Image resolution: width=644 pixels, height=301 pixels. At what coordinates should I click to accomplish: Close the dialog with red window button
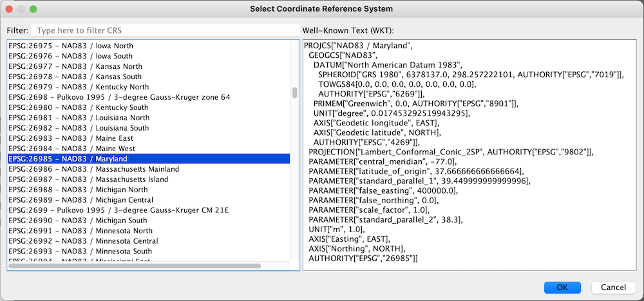pyautogui.click(x=9, y=8)
